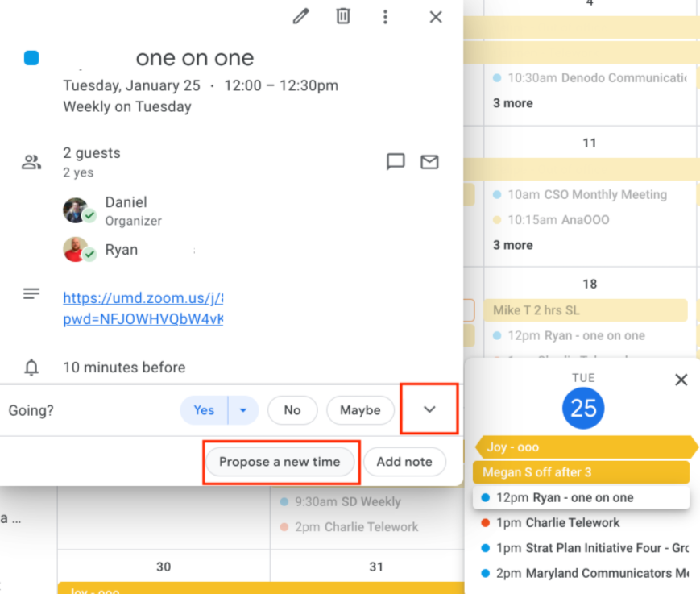Open 1pm Strat Plan Initiative Four event
Image resolution: width=700 pixels, height=594 pixels.
point(585,548)
